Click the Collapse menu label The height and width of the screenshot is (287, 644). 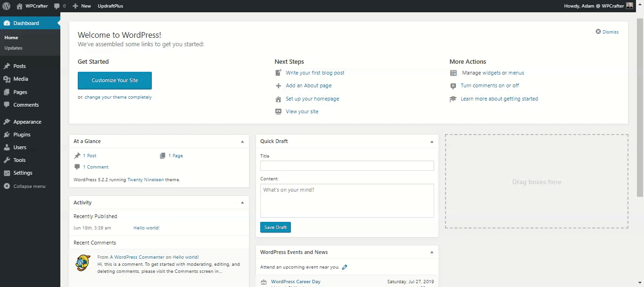pos(29,186)
